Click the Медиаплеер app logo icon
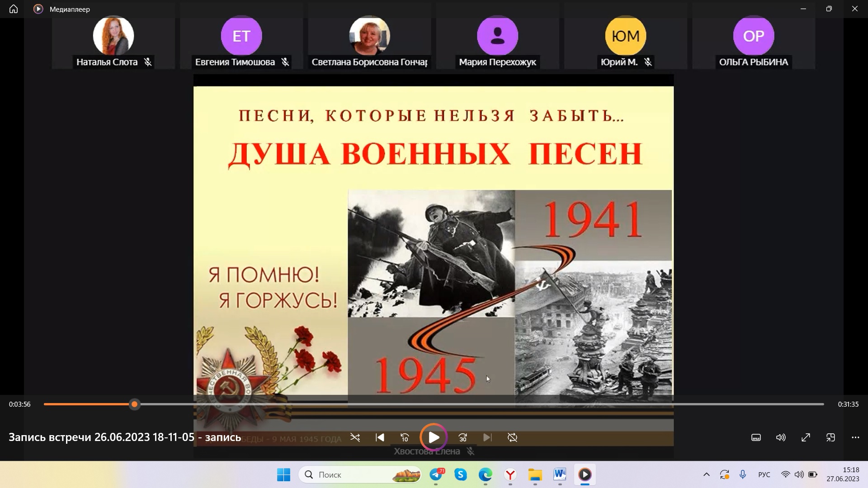Image resolution: width=868 pixels, height=488 pixels. pyautogui.click(x=38, y=9)
